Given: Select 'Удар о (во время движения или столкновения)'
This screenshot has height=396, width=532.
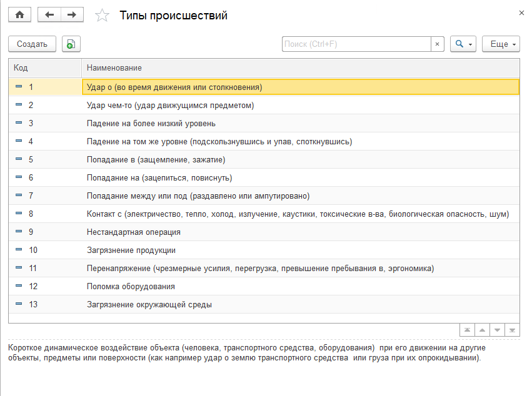Looking at the screenshot, I should pyautogui.click(x=300, y=87).
